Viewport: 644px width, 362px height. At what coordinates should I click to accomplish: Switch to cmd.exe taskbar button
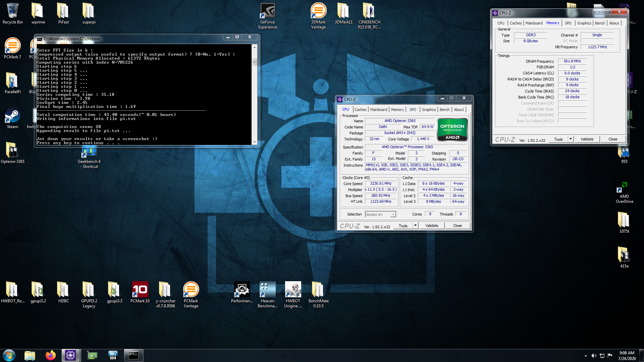coord(133,355)
